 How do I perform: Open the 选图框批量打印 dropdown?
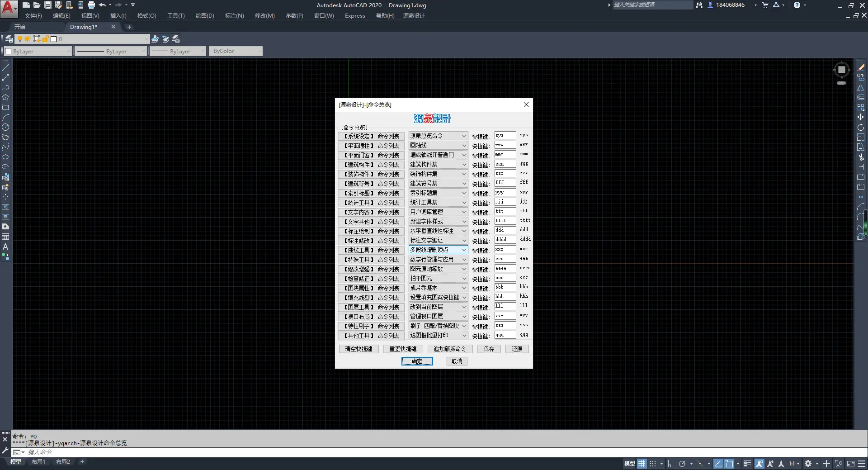(x=438, y=335)
